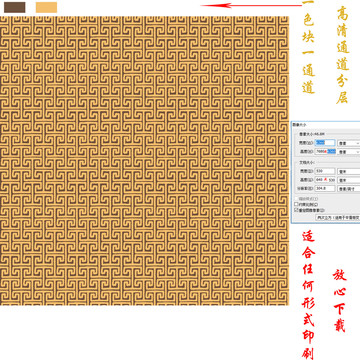Screen dimensions: 360x360
Task: Open the pixel width unit dropdown
Action: tap(349, 143)
